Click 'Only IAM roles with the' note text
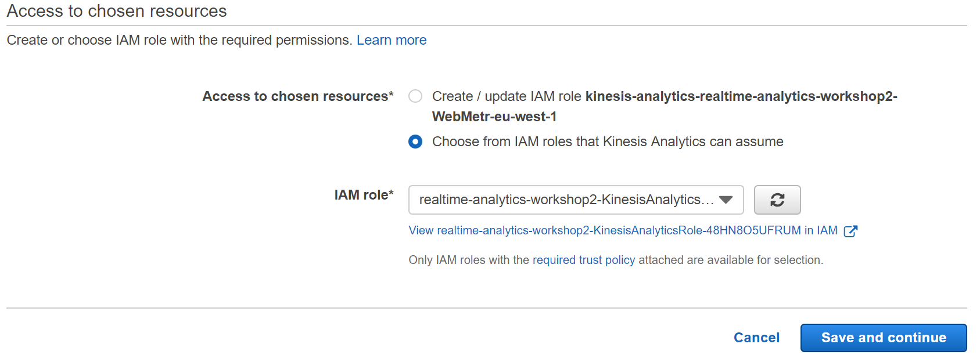The width and height of the screenshot is (980, 362). [469, 260]
